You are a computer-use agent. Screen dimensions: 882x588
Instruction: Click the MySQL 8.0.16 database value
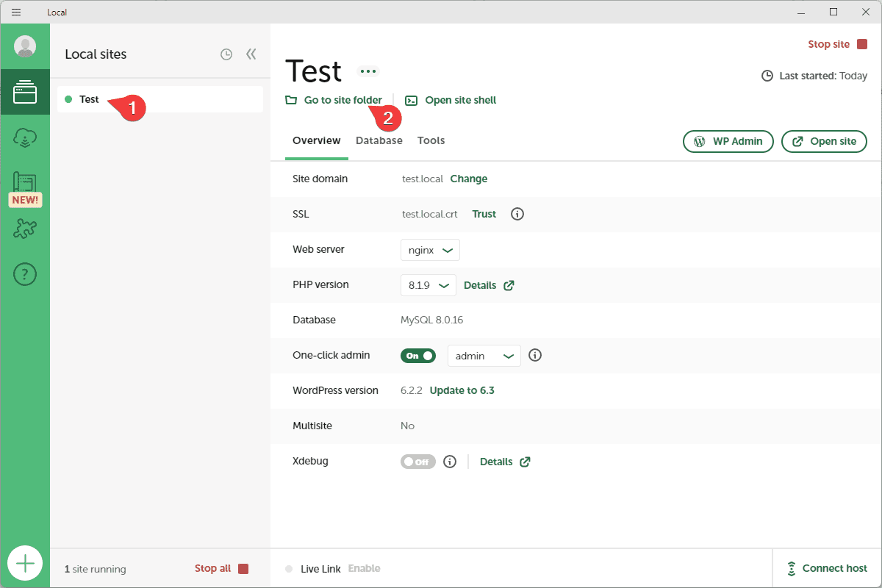tap(431, 320)
